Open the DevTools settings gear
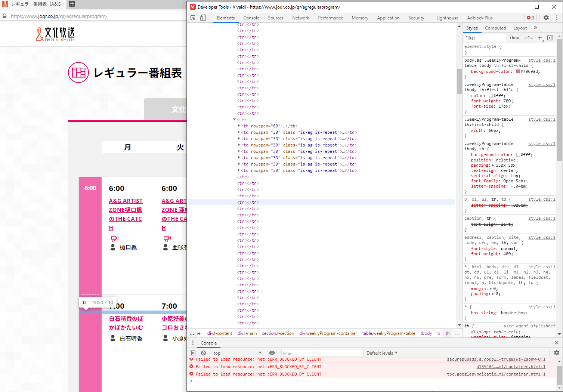The width and height of the screenshot is (563, 392). click(546, 18)
